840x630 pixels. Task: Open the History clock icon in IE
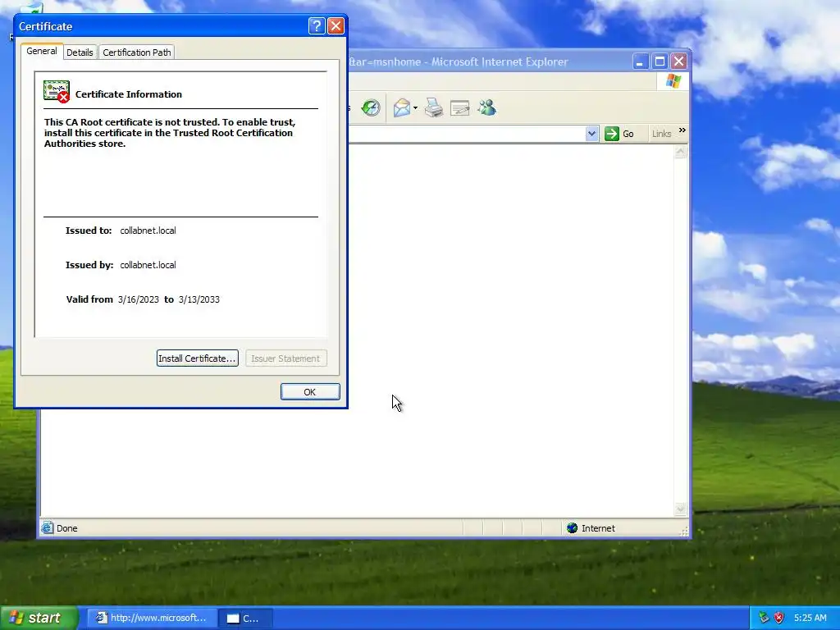click(x=370, y=108)
